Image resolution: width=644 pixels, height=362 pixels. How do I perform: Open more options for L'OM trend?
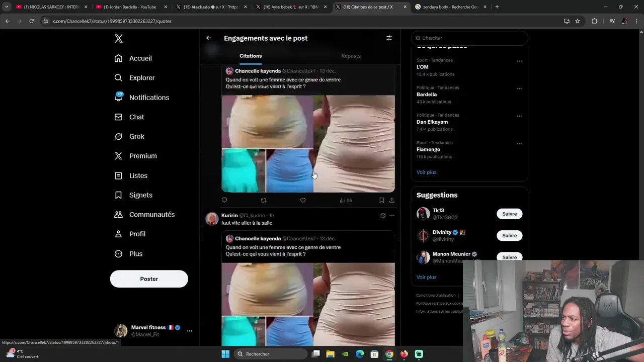point(519,61)
